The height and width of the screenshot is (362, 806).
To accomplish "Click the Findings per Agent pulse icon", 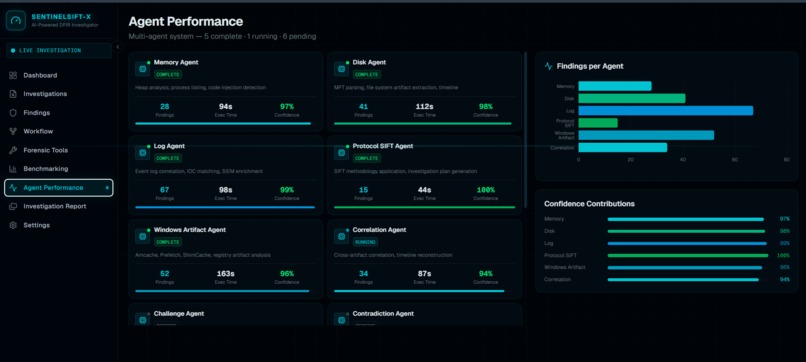I will click(x=548, y=66).
